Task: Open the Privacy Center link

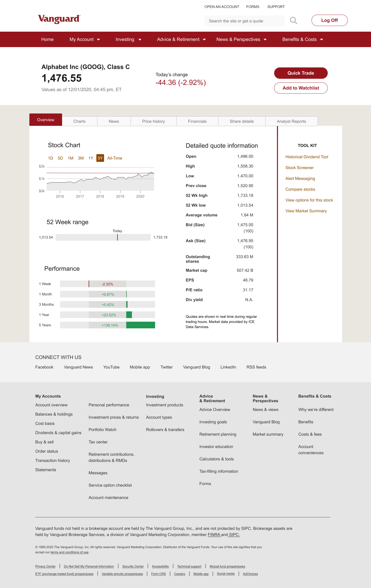Action: (x=45, y=566)
